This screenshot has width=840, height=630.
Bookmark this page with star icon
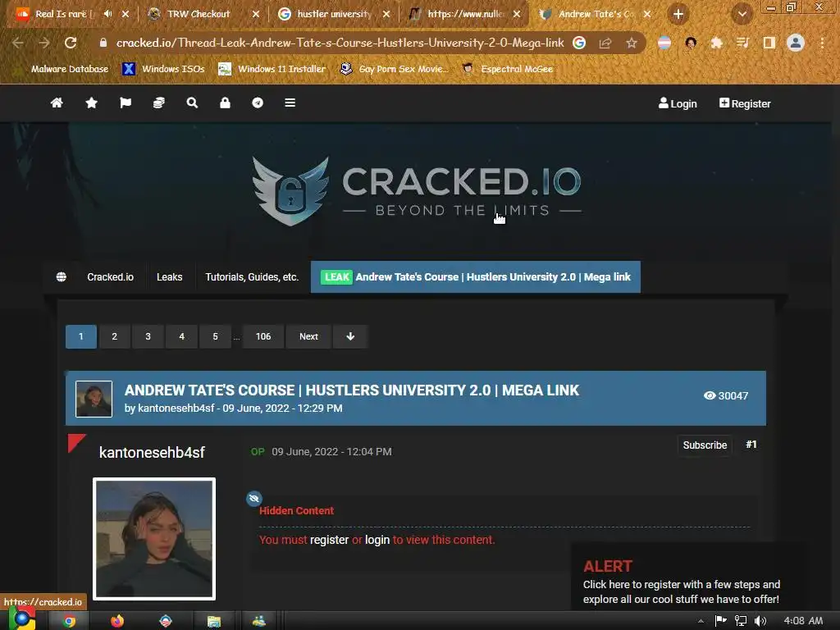(632, 43)
